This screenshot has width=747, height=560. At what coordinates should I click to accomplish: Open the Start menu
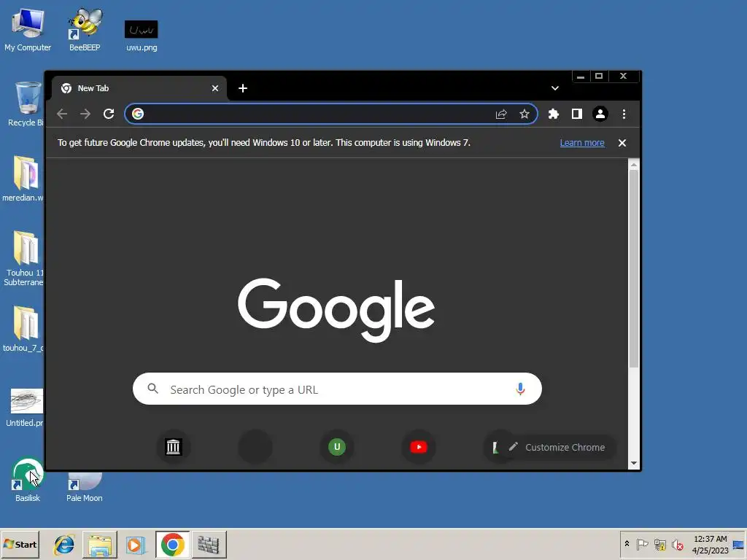(20, 544)
